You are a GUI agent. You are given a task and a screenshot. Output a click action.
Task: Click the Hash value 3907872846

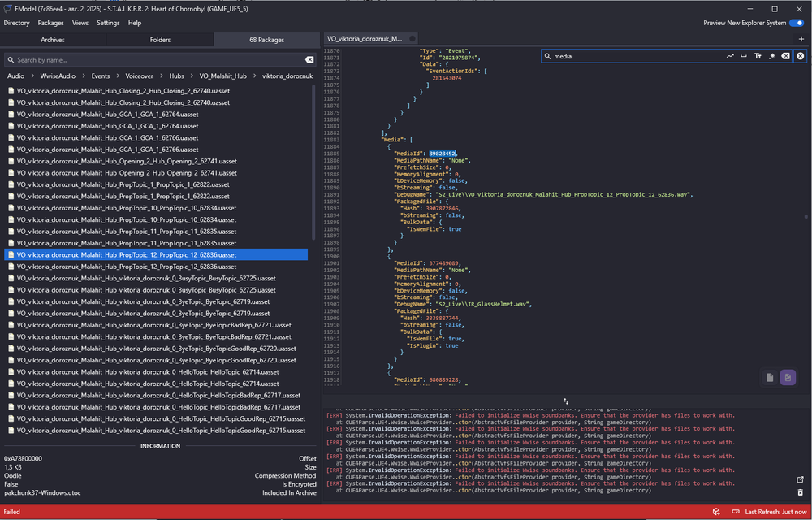[443, 208]
